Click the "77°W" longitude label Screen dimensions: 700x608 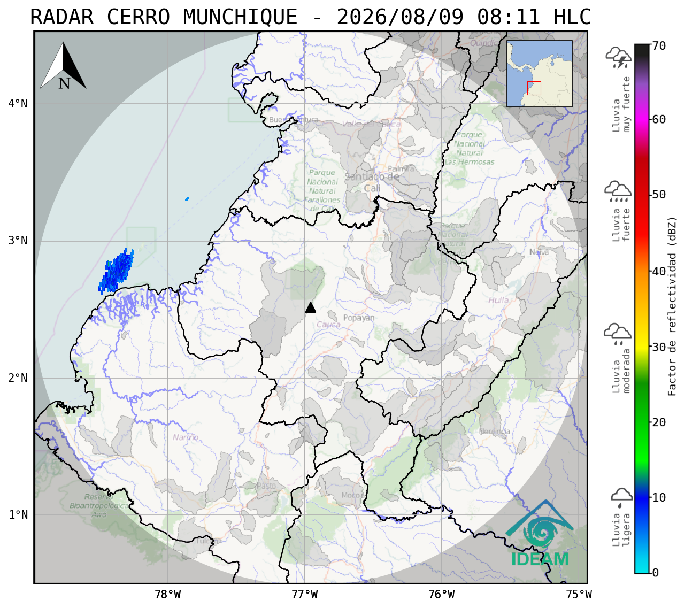pos(305,594)
